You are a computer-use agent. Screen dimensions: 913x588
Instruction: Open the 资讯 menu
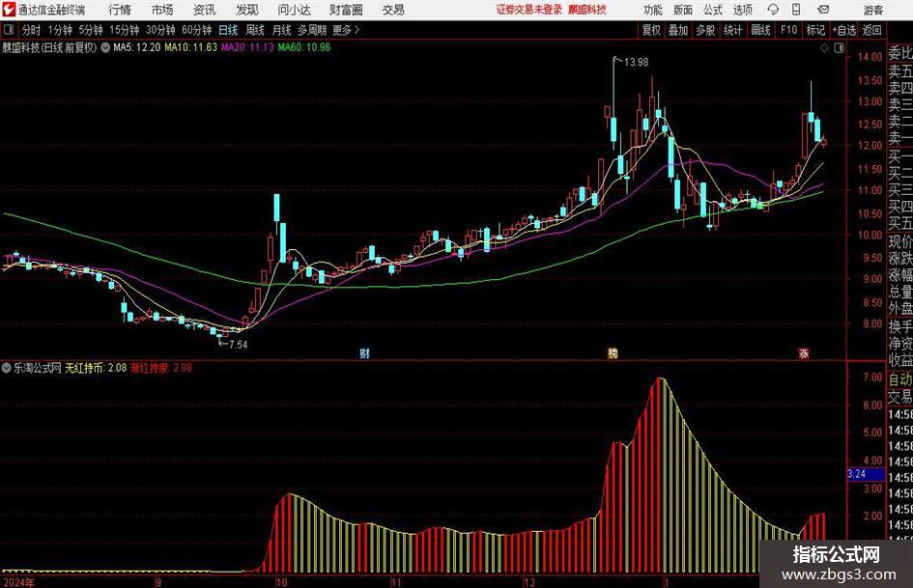205,10
